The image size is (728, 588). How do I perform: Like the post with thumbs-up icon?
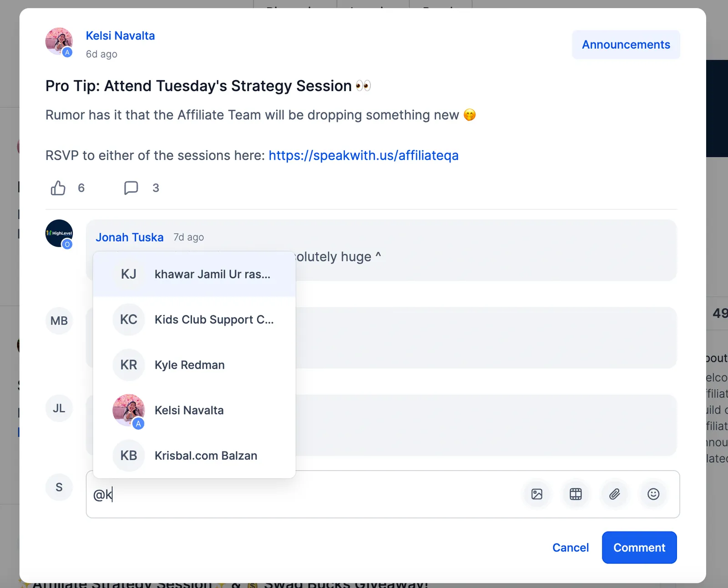(58, 188)
